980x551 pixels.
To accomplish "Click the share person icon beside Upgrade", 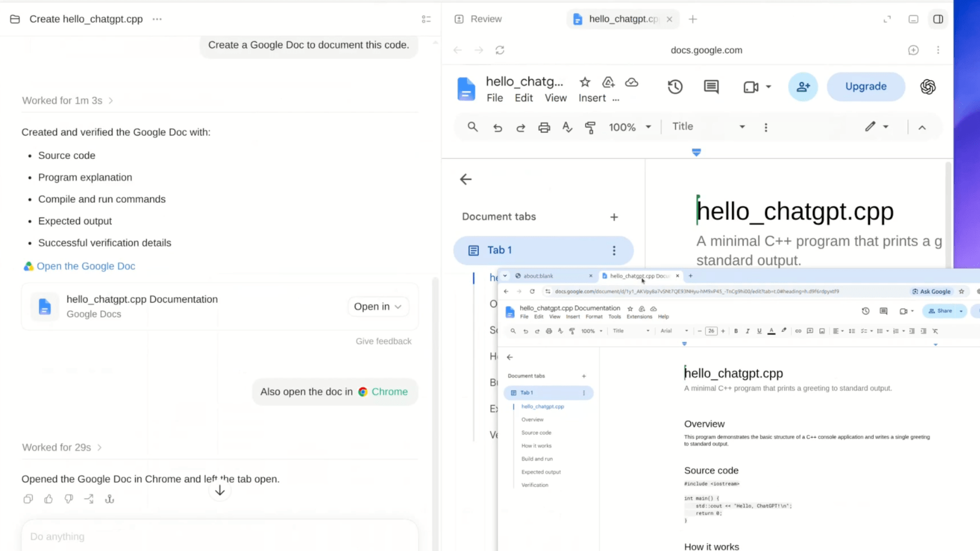I will tap(803, 86).
